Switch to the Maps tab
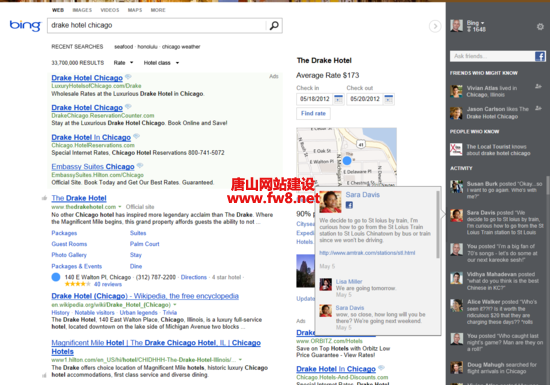The height and width of the screenshot is (385, 550). coord(135,10)
